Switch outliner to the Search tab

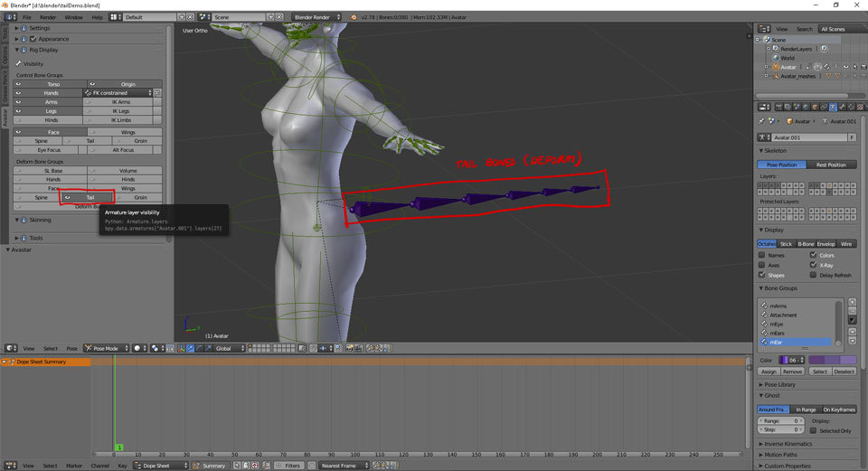(804, 29)
